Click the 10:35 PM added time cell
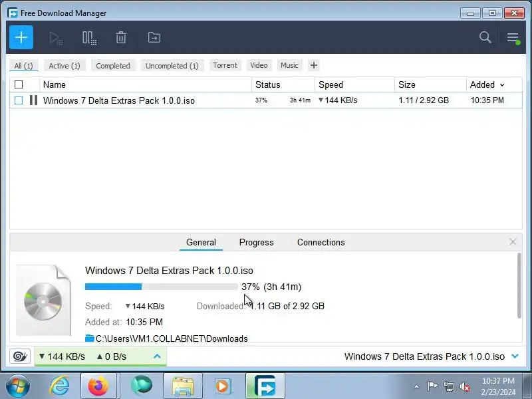 pyautogui.click(x=487, y=100)
